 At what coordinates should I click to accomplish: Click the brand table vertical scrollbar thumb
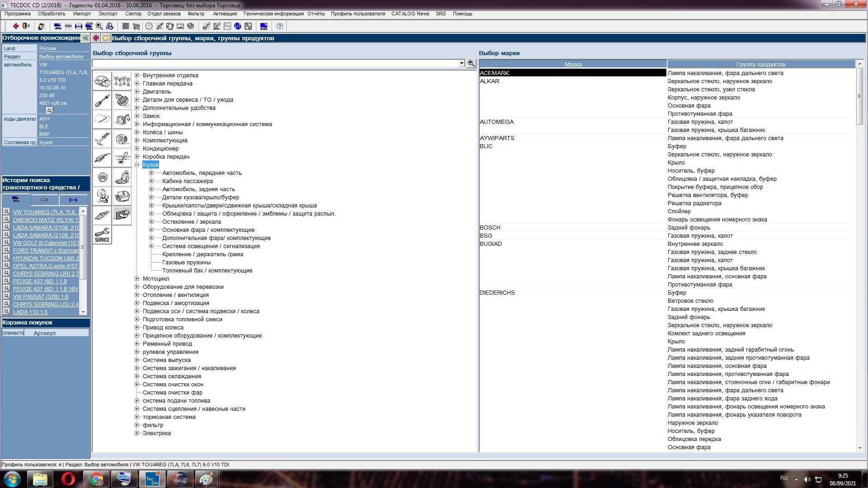click(x=859, y=96)
